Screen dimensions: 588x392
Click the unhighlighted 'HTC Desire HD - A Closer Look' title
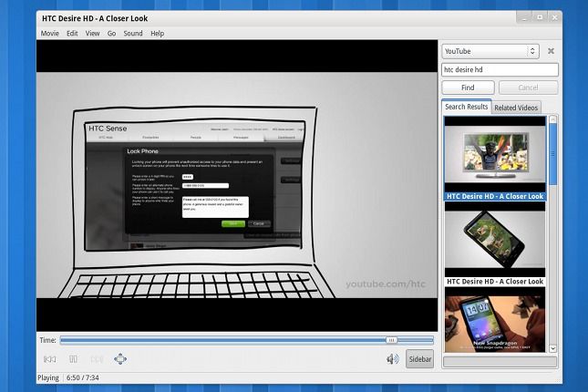click(495, 282)
